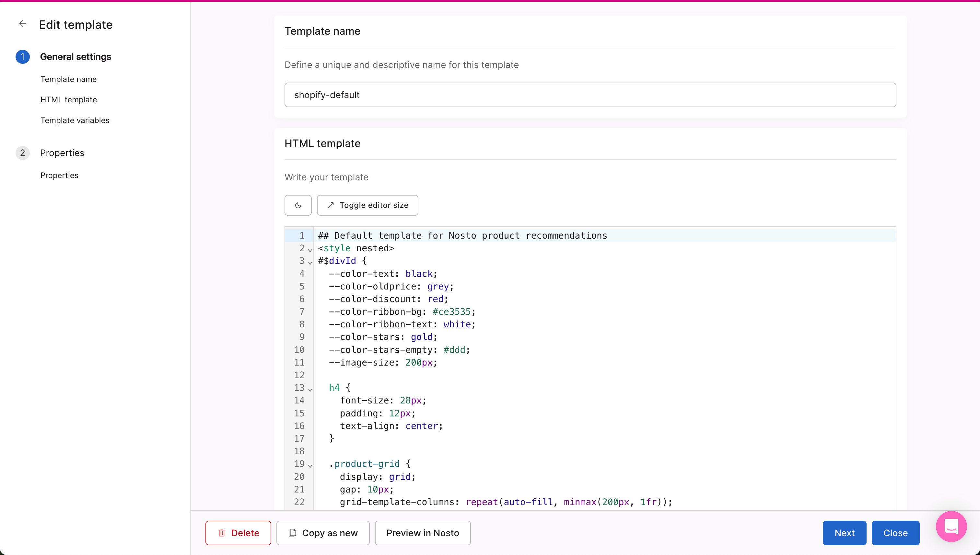Click the Toggle editor size button
Screen dimensions: 980x555
[367, 206]
